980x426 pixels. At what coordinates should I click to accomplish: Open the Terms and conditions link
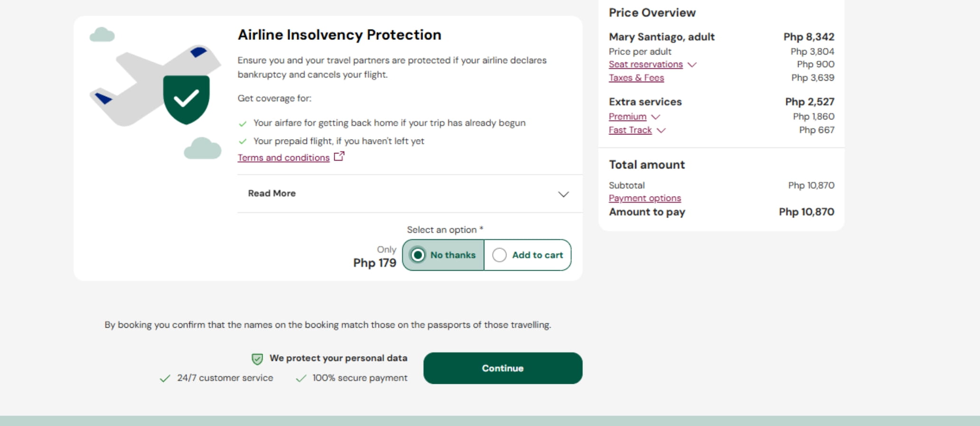283,158
